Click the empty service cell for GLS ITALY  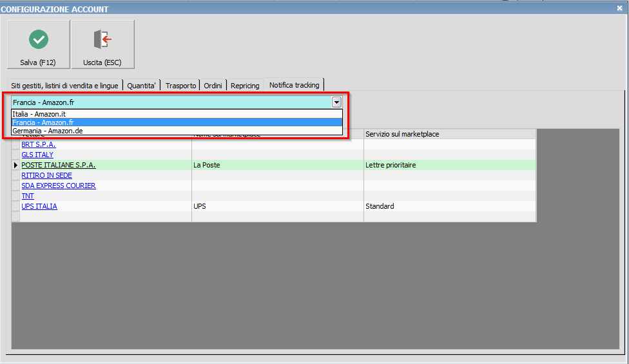coord(450,155)
